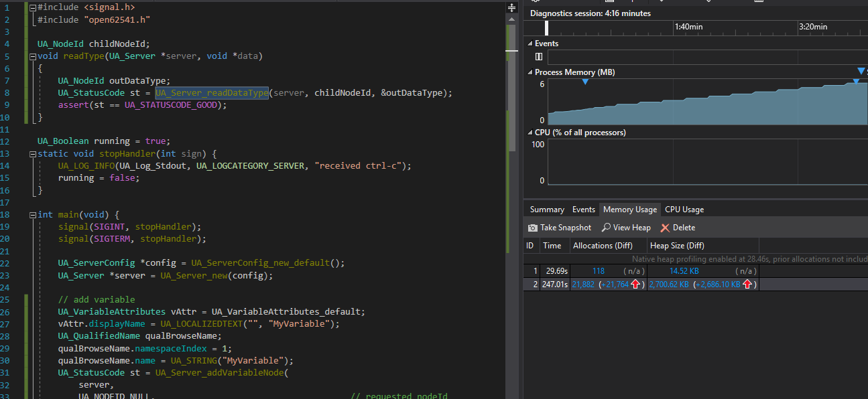
Task: Open heap size link 2,700.62 KB
Action: (x=670, y=285)
